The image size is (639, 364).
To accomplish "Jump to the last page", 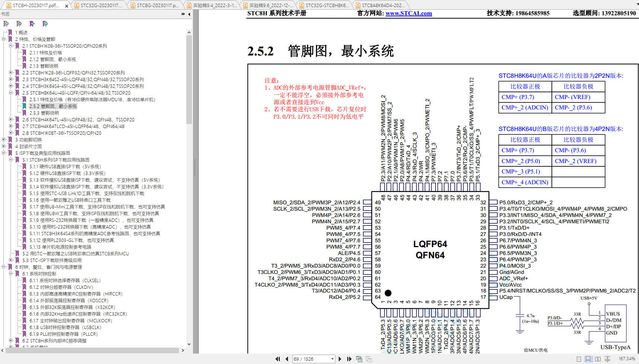I will (x=349, y=359).
